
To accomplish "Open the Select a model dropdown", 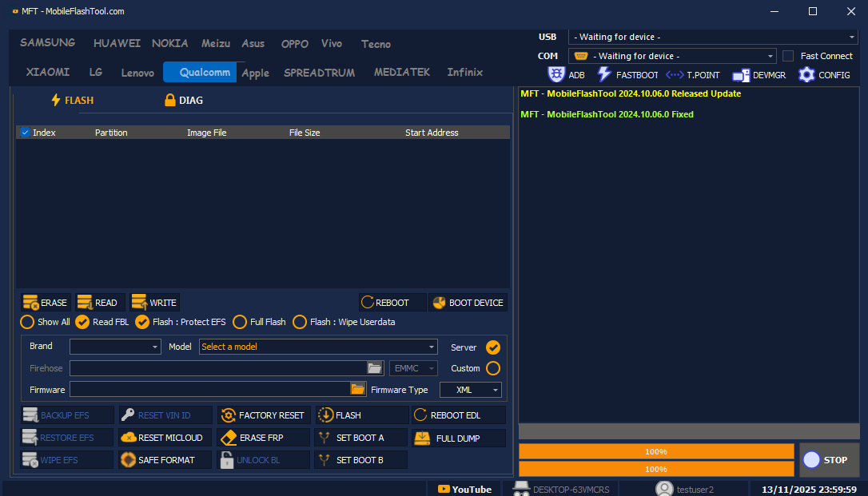I will (318, 347).
